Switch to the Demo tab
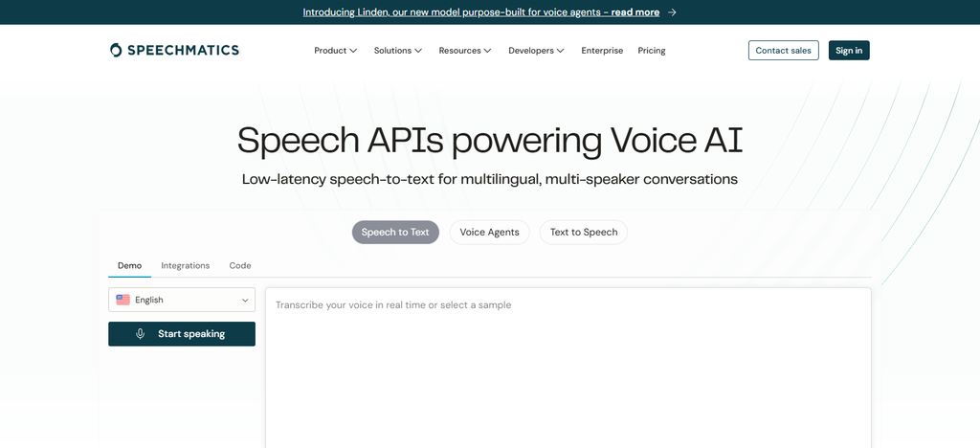This screenshot has width=980, height=448. click(x=130, y=265)
